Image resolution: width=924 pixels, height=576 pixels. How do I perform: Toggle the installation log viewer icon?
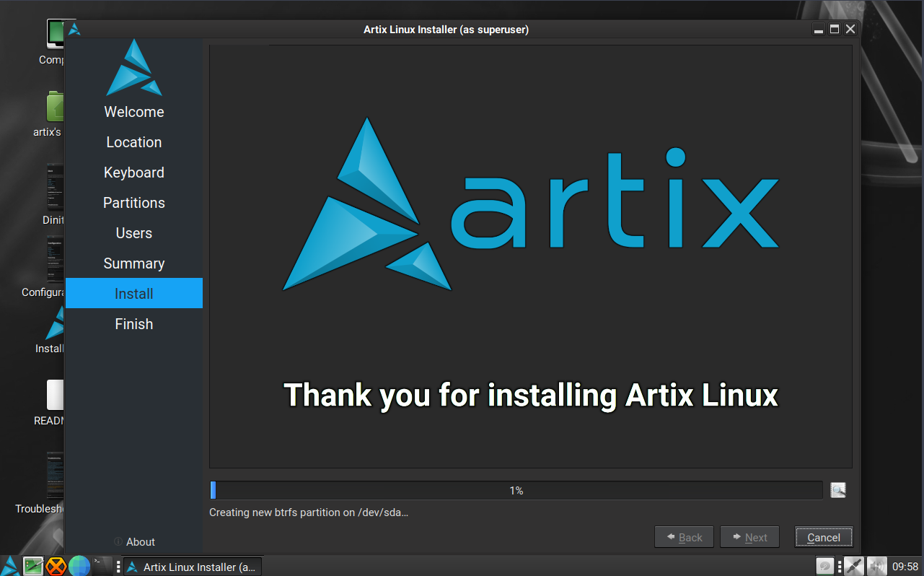pos(837,490)
